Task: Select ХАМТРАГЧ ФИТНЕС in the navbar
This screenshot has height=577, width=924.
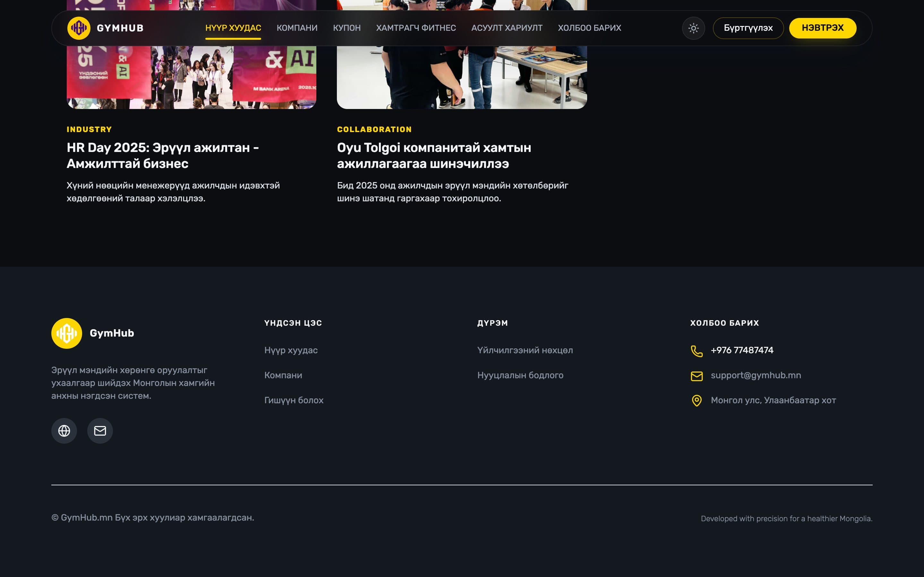Action: (416, 28)
